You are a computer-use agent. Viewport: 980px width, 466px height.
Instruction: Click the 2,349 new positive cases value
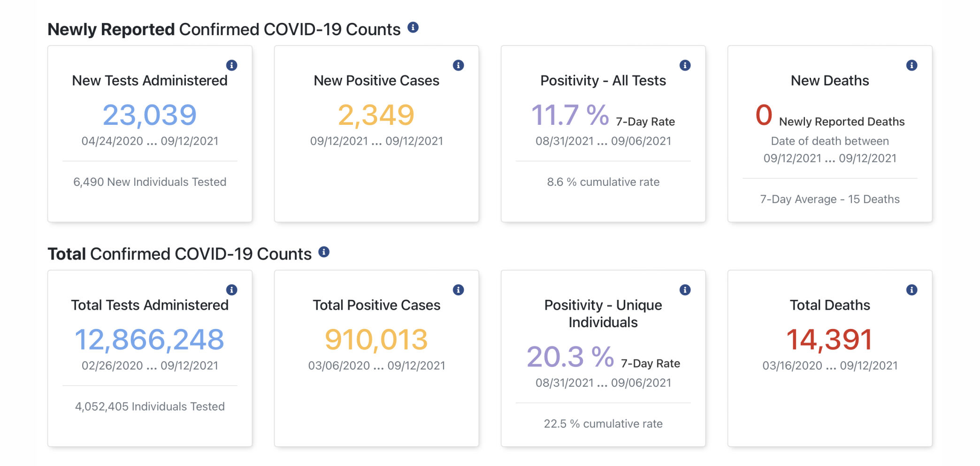(x=376, y=114)
